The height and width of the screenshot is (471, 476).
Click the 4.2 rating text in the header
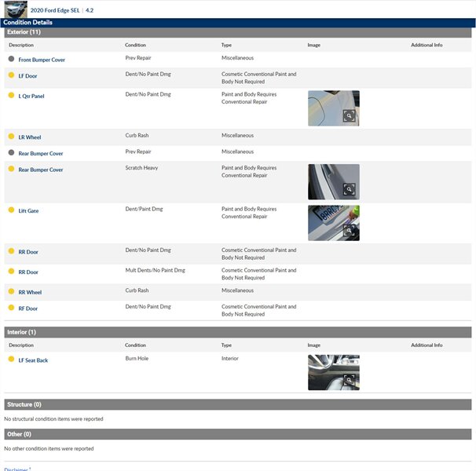[x=90, y=10]
